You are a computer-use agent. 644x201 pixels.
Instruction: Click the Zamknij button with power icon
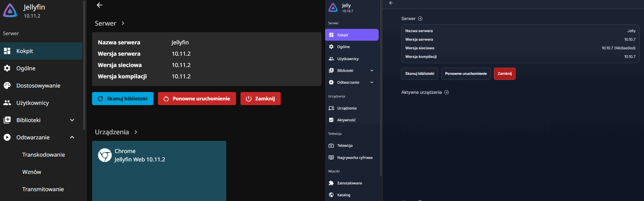click(260, 99)
